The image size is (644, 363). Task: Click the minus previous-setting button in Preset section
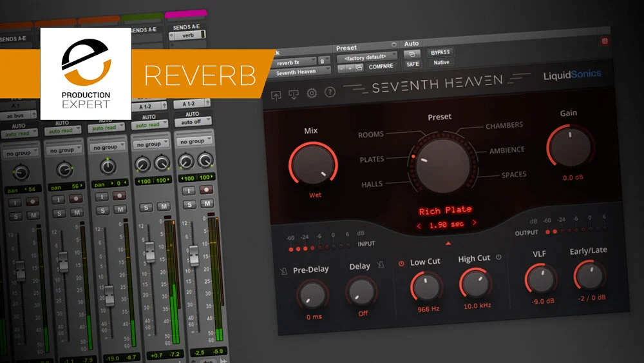pyautogui.click(x=341, y=68)
